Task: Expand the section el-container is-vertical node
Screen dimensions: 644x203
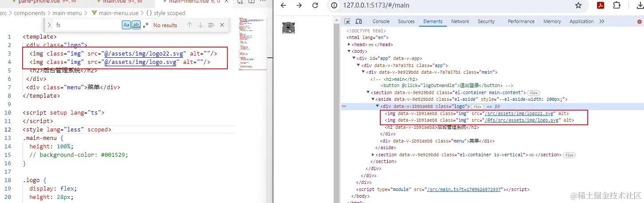Action: coord(373,155)
